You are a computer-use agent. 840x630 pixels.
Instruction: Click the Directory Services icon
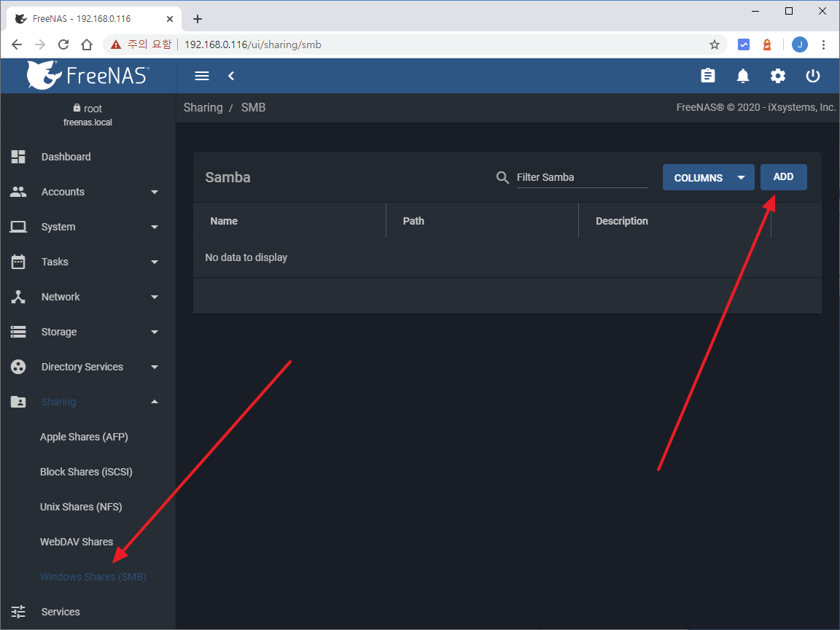pos(18,367)
